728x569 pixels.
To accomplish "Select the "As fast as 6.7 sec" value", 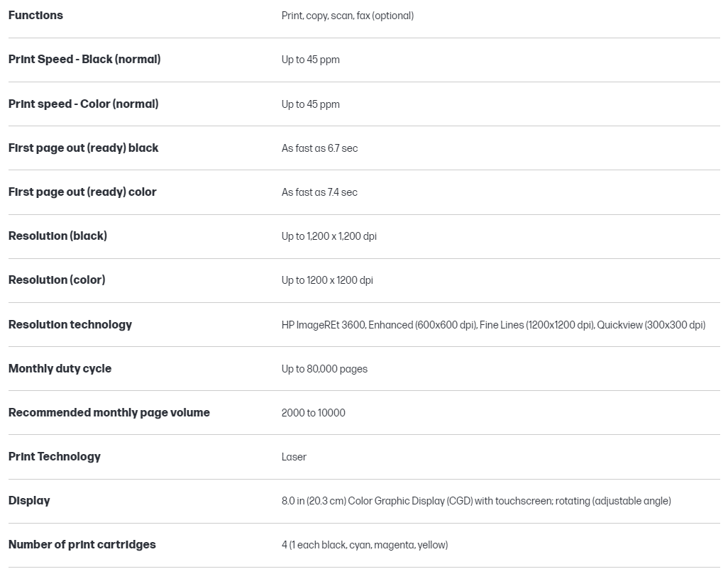I will point(319,148).
